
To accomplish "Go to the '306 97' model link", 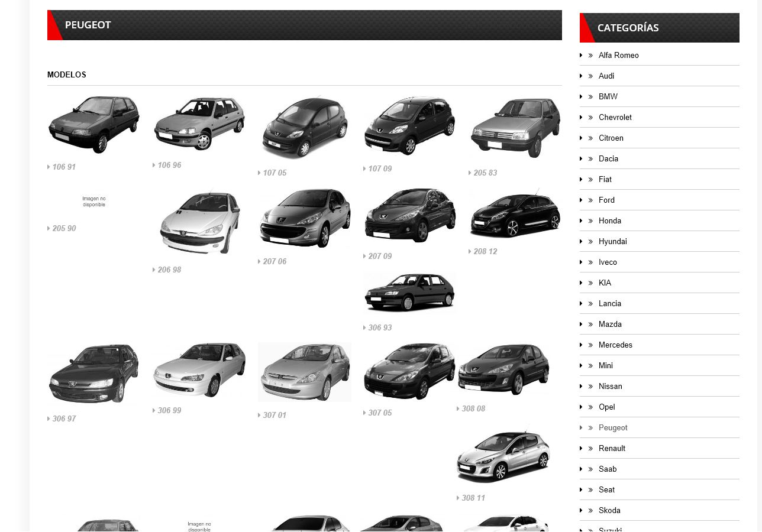I will tap(64, 419).
